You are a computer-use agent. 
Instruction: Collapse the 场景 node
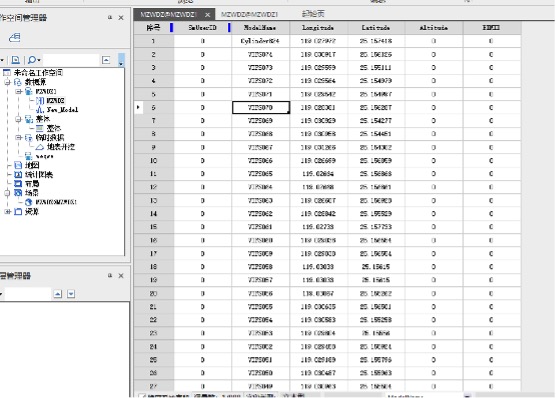pyautogui.click(x=7, y=193)
